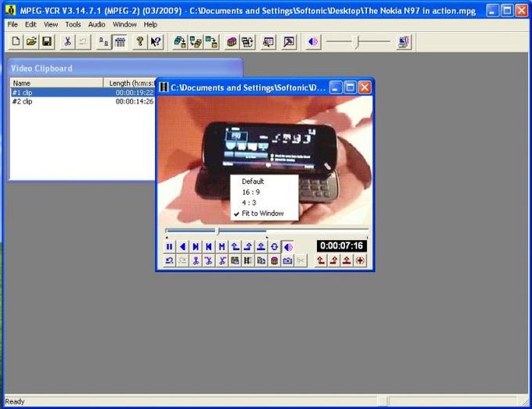This screenshot has height=409, width=532.
Task: Select the #2 clip row
Action: (x=83, y=102)
